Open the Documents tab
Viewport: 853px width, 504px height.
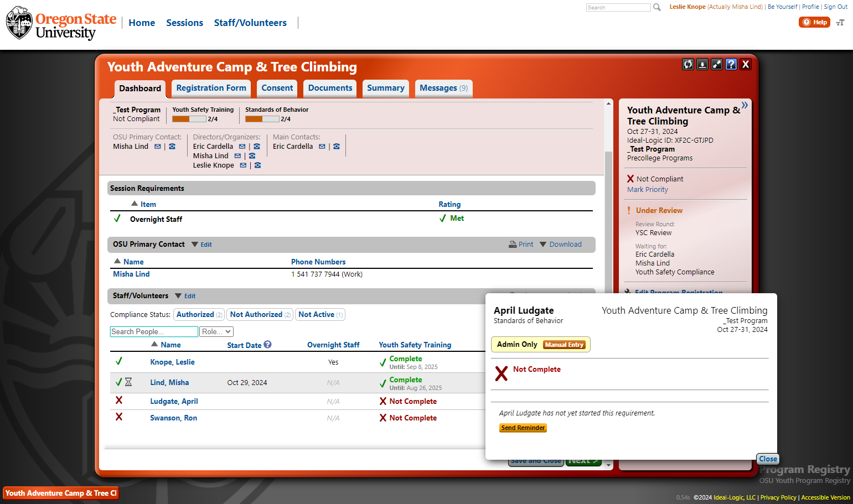pos(330,88)
